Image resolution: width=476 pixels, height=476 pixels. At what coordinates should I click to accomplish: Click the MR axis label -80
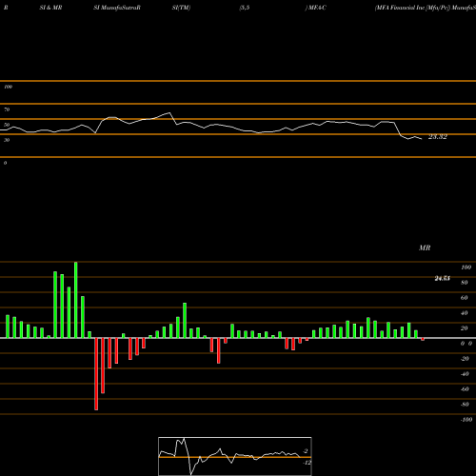point(465,405)
